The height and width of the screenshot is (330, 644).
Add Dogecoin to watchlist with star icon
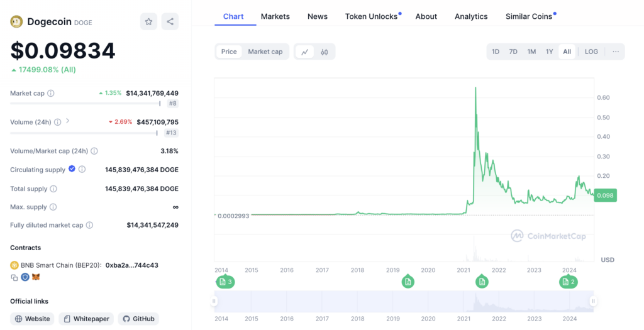click(x=148, y=22)
